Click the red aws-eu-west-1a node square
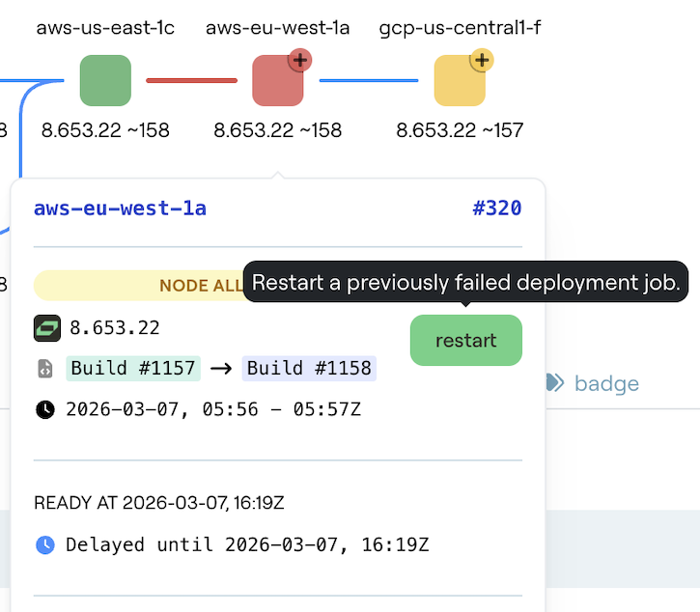 [x=278, y=80]
